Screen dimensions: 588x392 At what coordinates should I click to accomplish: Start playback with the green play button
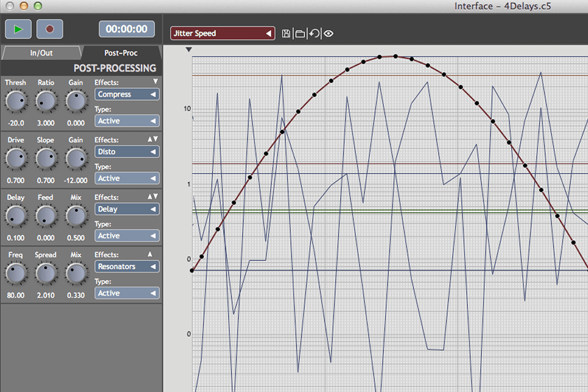18,29
